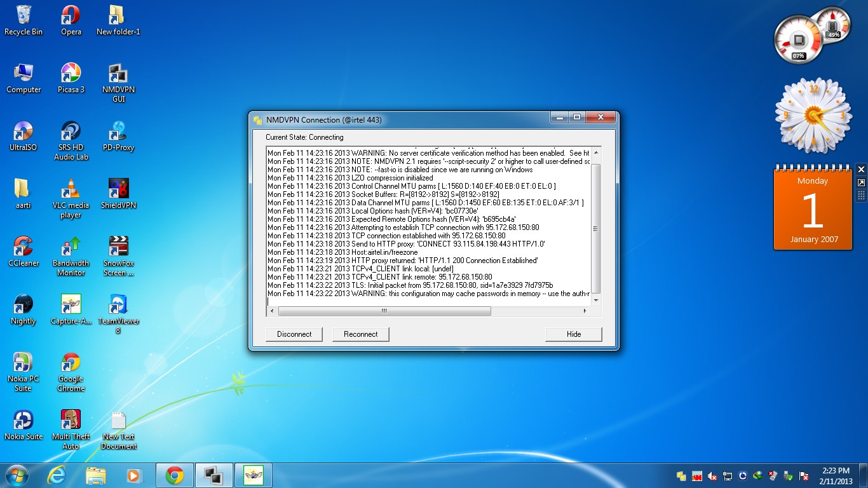Click the Show Desktop strip on taskbar

pyautogui.click(x=864, y=475)
